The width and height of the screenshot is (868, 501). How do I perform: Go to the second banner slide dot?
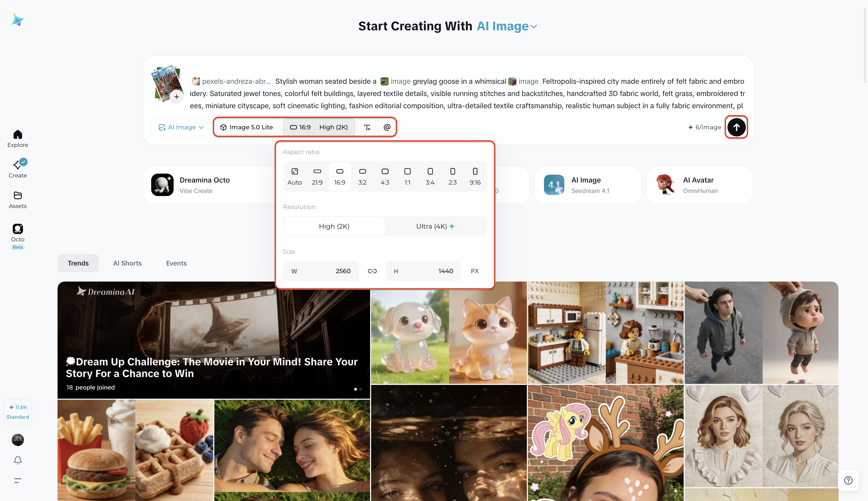pyautogui.click(x=360, y=389)
